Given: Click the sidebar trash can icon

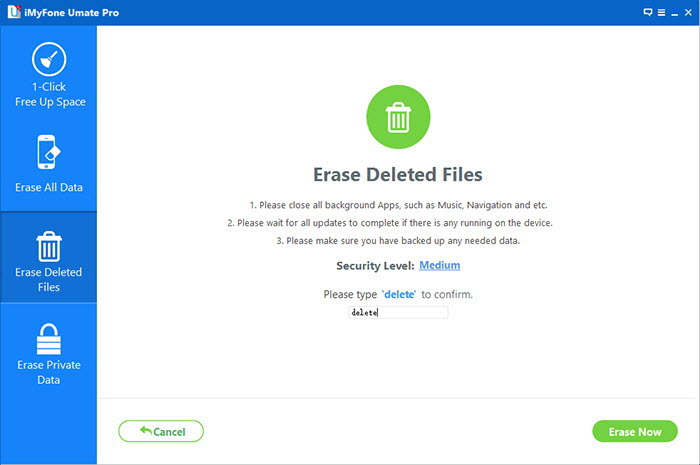Looking at the screenshot, I should pyautogui.click(x=48, y=244).
